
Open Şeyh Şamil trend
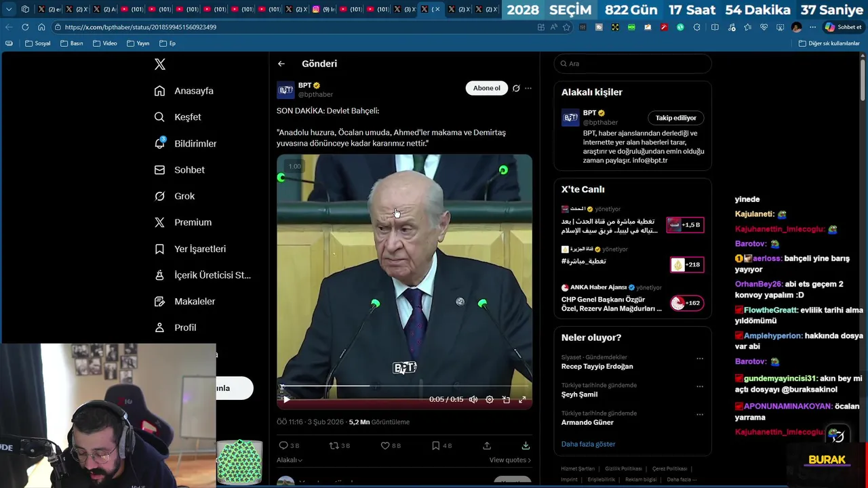580,394
